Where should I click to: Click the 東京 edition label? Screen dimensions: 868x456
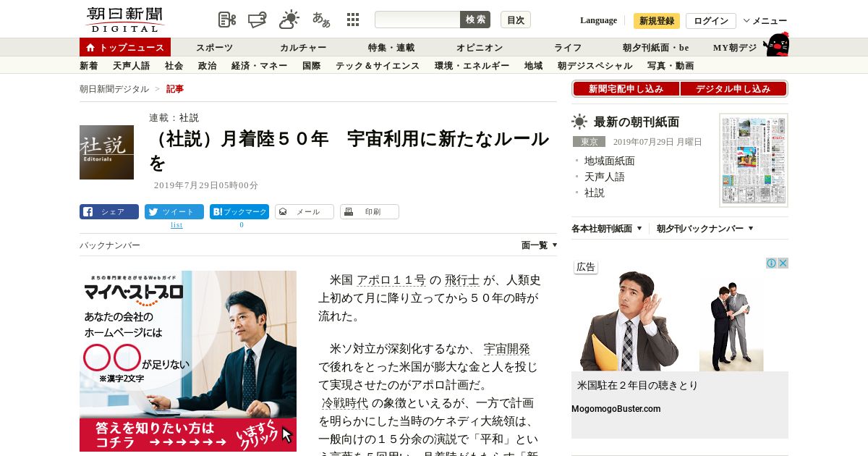[x=589, y=142]
